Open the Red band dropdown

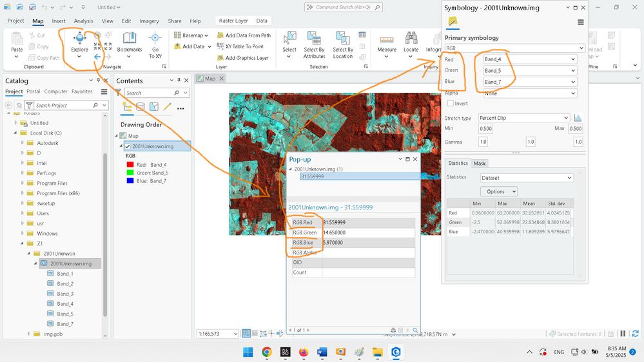(x=530, y=59)
